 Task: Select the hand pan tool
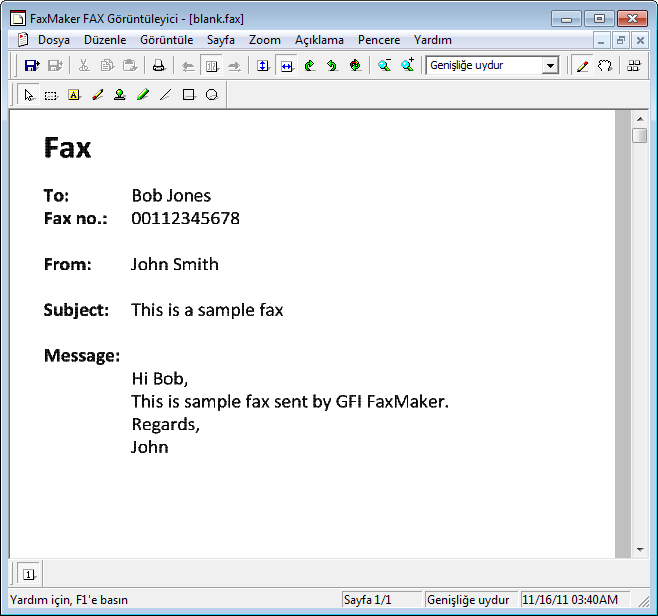(x=605, y=65)
